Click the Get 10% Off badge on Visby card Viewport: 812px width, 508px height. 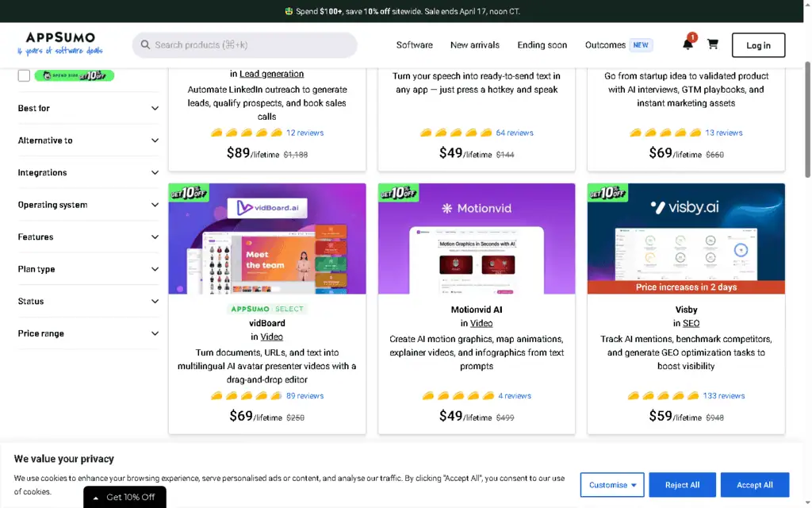click(x=608, y=193)
